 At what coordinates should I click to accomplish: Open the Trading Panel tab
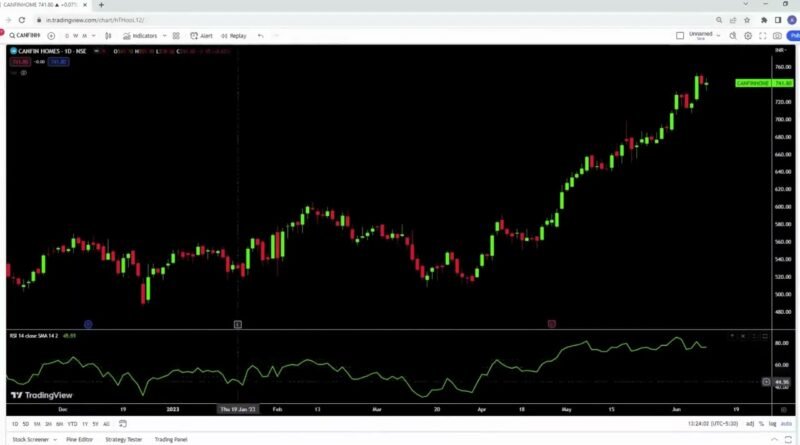coord(171,439)
